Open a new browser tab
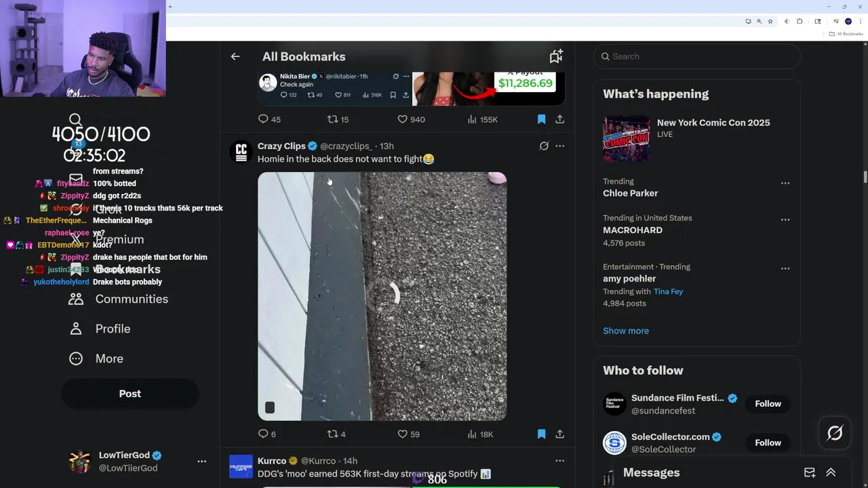Screen dimensions: 868x488 pos(170,7)
